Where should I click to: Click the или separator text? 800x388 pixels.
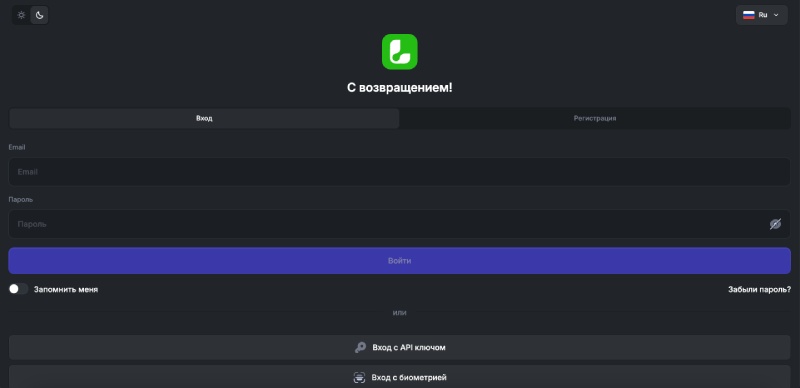pos(399,312)
